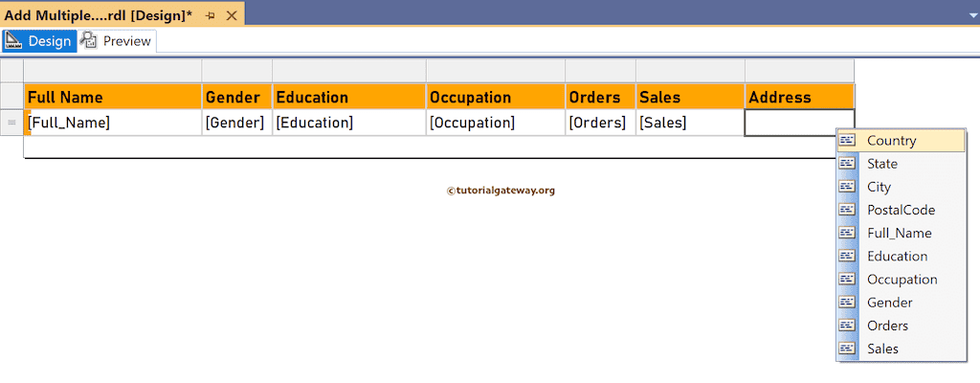Click column handle above Full Name
The image size is (980, 383).
click(x=113, y=71)
